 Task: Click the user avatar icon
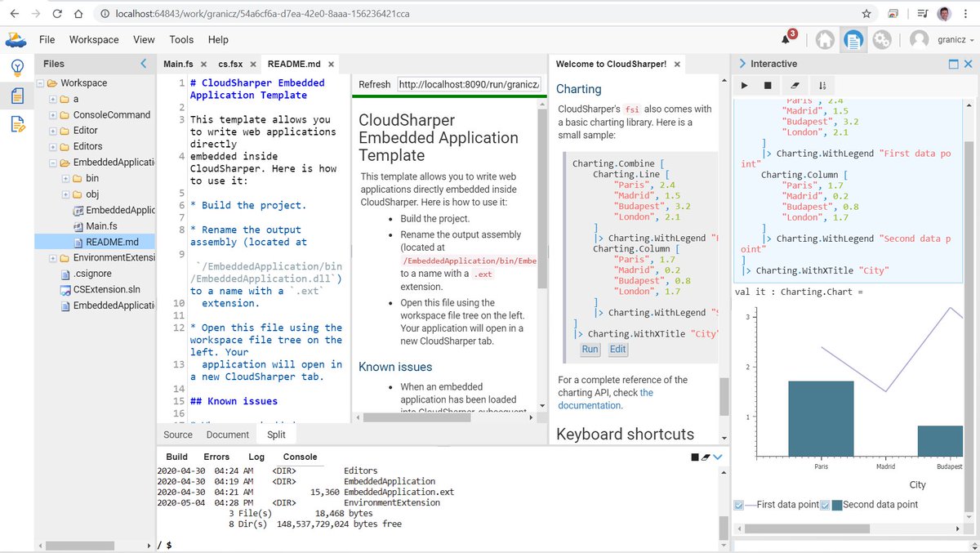pyautogui.click(x=920, y=39)
